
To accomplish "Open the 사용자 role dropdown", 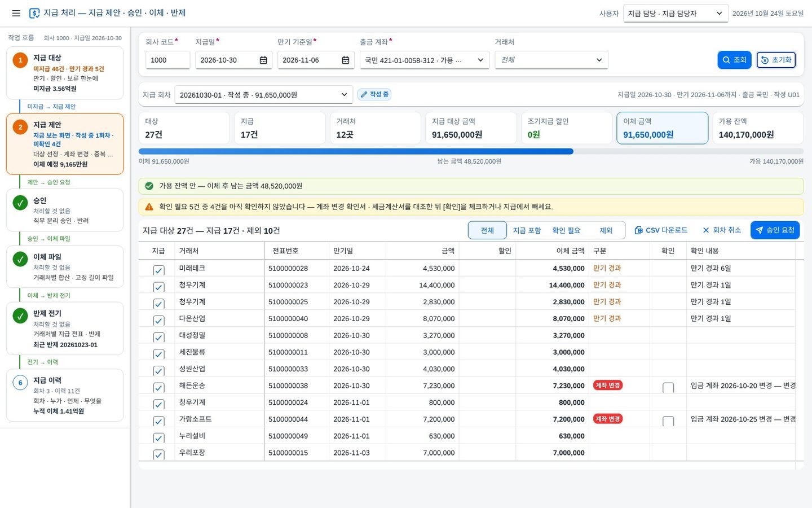I will (x=676, y=14).
